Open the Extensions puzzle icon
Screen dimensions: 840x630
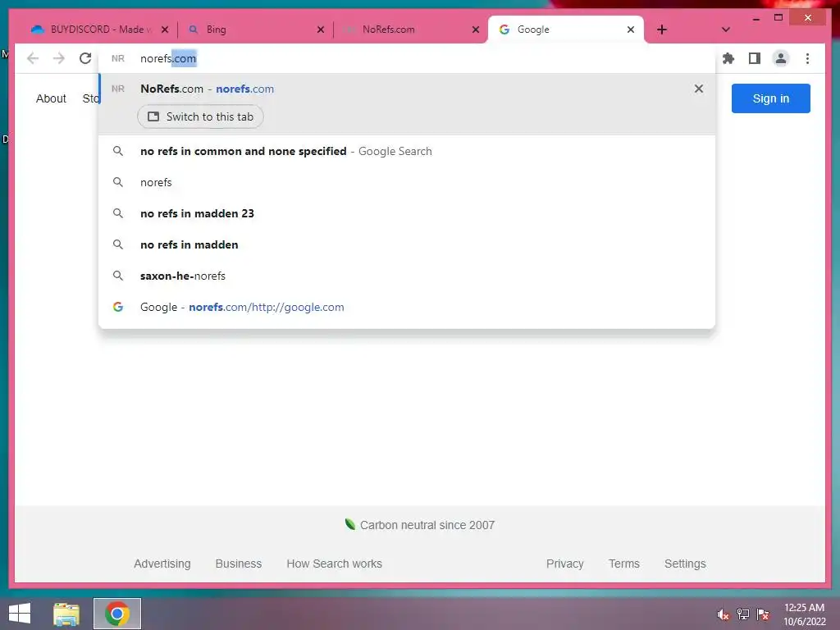(728, 58)
